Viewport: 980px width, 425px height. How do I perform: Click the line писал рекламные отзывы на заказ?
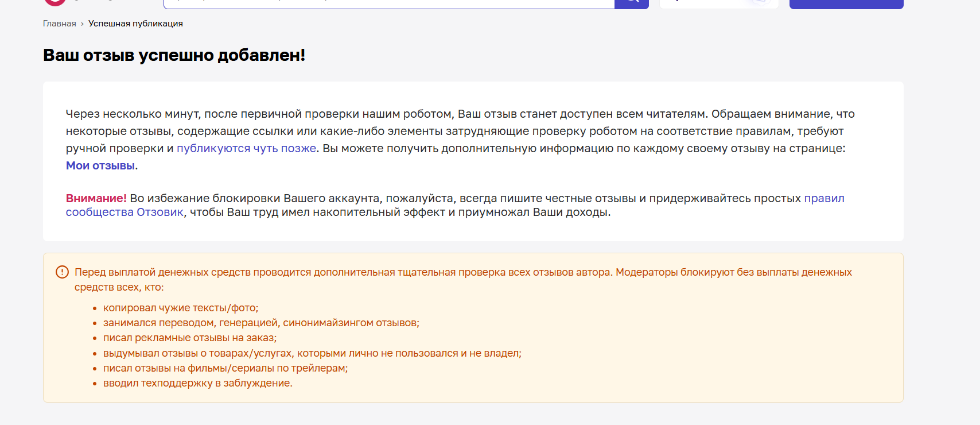(x=190, y=338)
